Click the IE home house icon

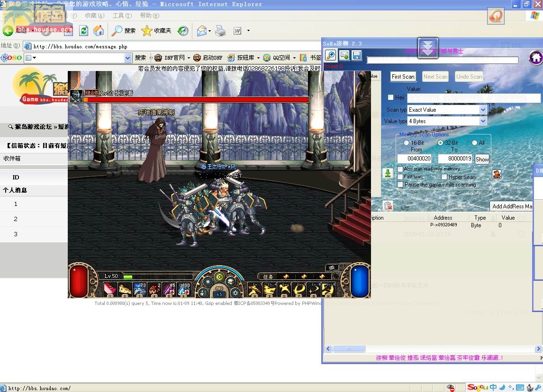[x=99, y=30]
